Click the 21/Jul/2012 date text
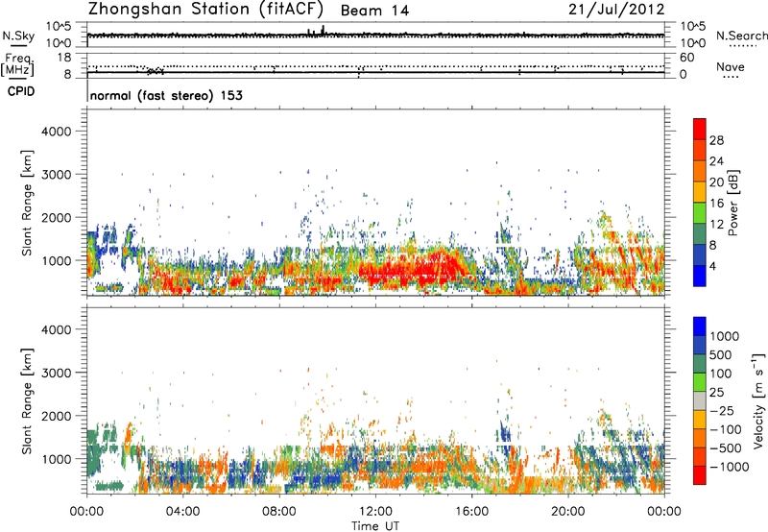Viewport: 768px width, 532px height. (616, 9)
